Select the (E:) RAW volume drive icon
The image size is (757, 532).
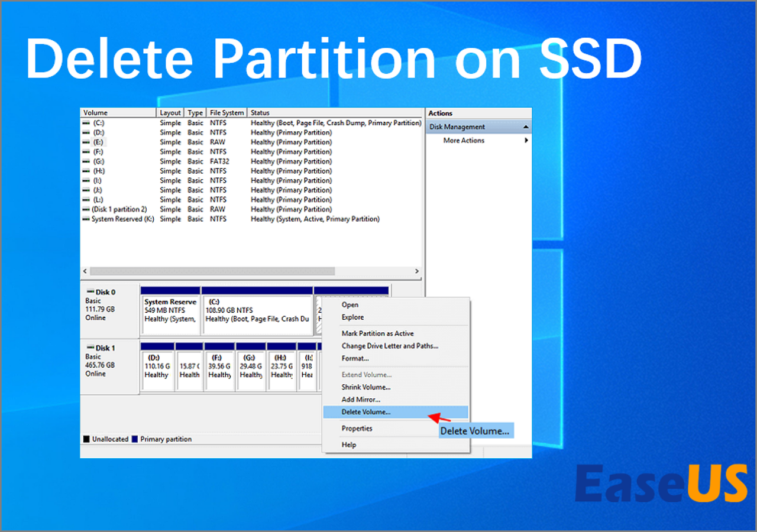(x=86, y=142)
